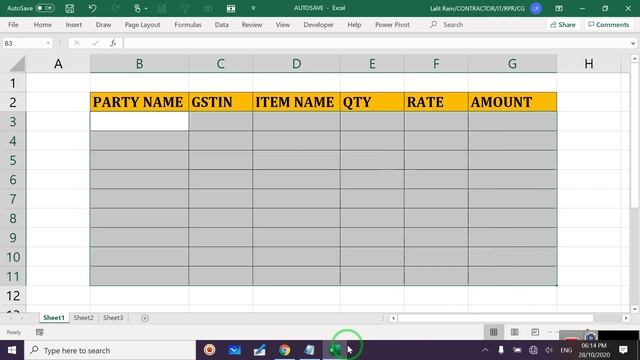Switch to the Insert tab
640x360 pixels.
coord(73,25)
